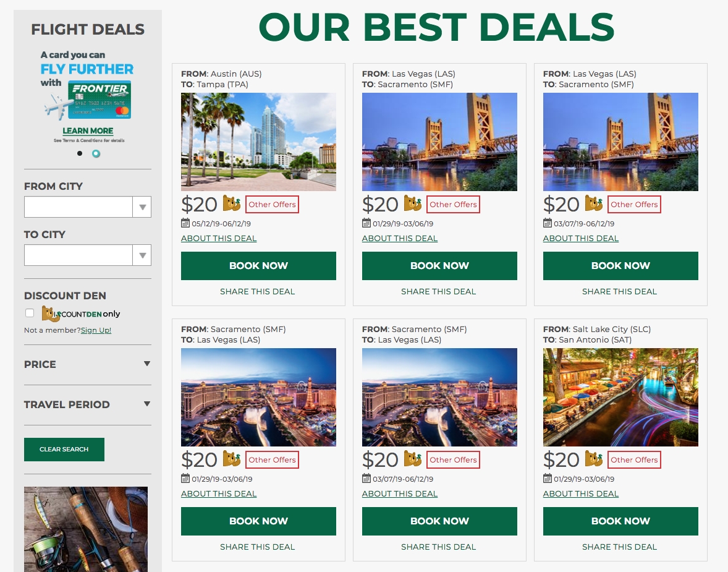Click calendar icon for Salt Lake City deal dates

point(548,479)
